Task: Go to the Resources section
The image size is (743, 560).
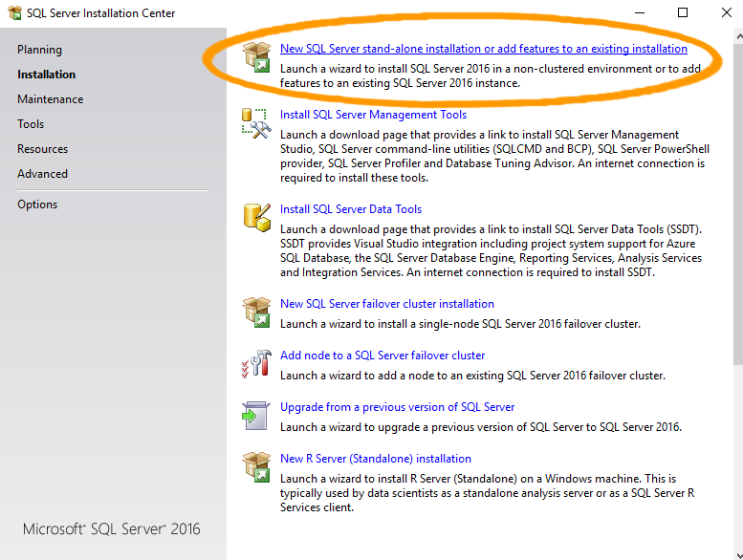Action: pyautogui.click(x=42, y=149)
